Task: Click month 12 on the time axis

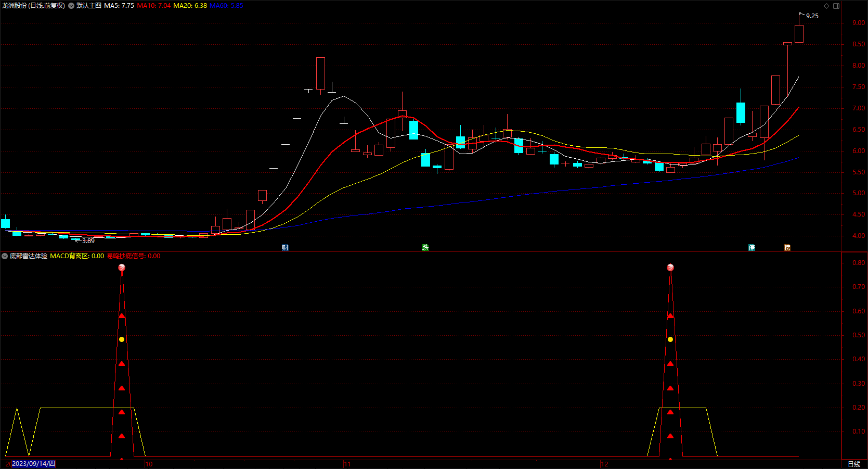Action: click(604, 464)
